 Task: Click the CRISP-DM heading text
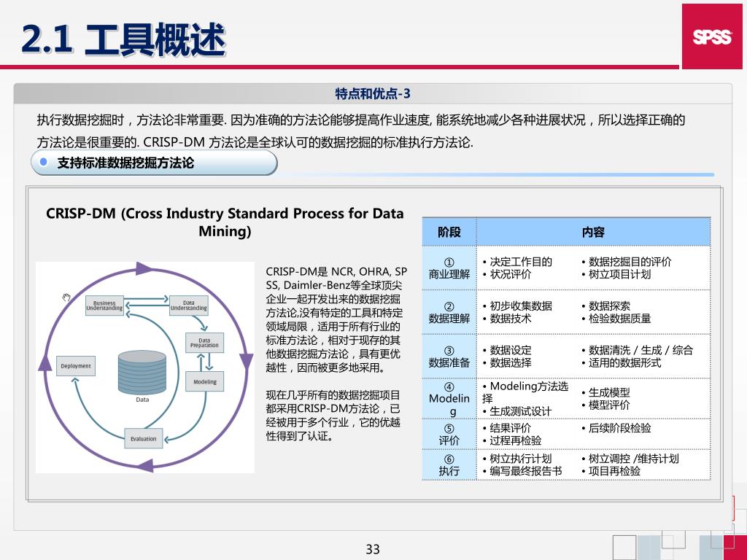click(225, 222)
